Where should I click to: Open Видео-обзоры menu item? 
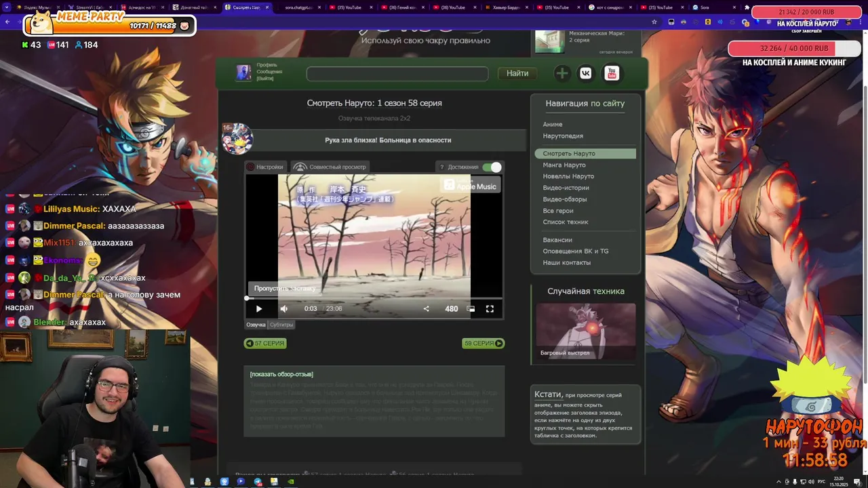pos(565,199)
